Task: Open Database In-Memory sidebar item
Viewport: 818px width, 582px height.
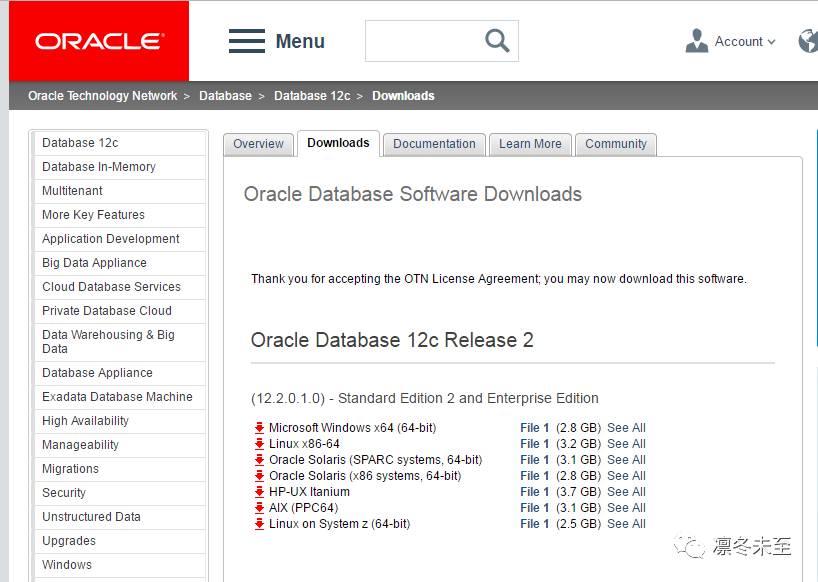Action: (120, 167)
